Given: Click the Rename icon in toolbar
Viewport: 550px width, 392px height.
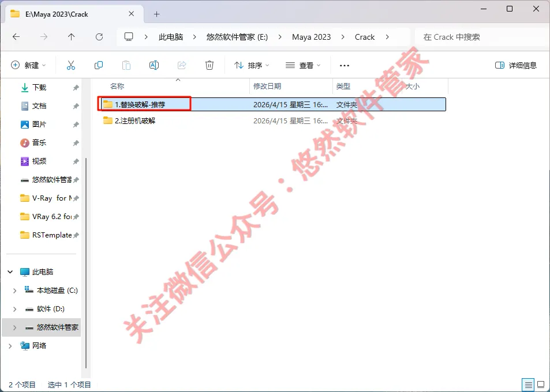Looking at the screenshot, I should coord(154,65).
